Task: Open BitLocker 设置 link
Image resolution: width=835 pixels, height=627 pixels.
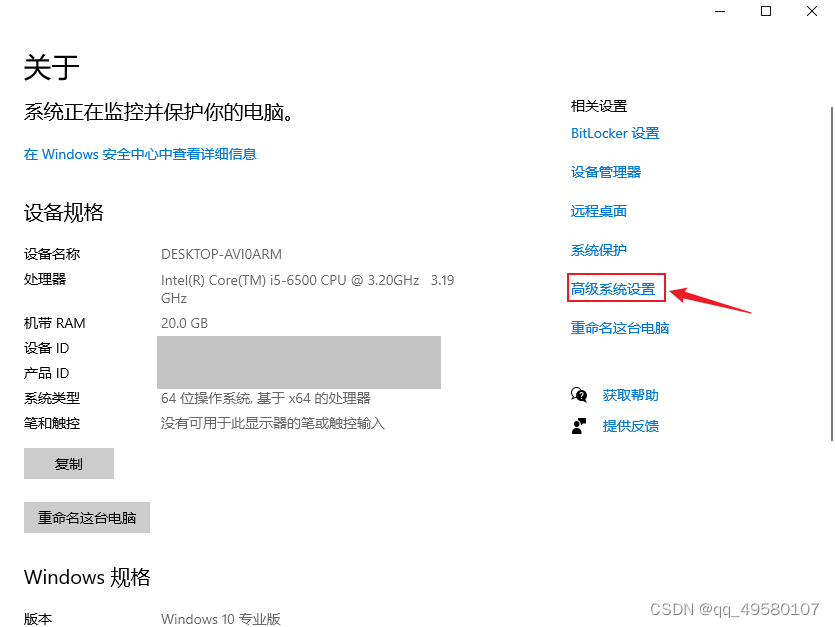Action: coord(615,133)
